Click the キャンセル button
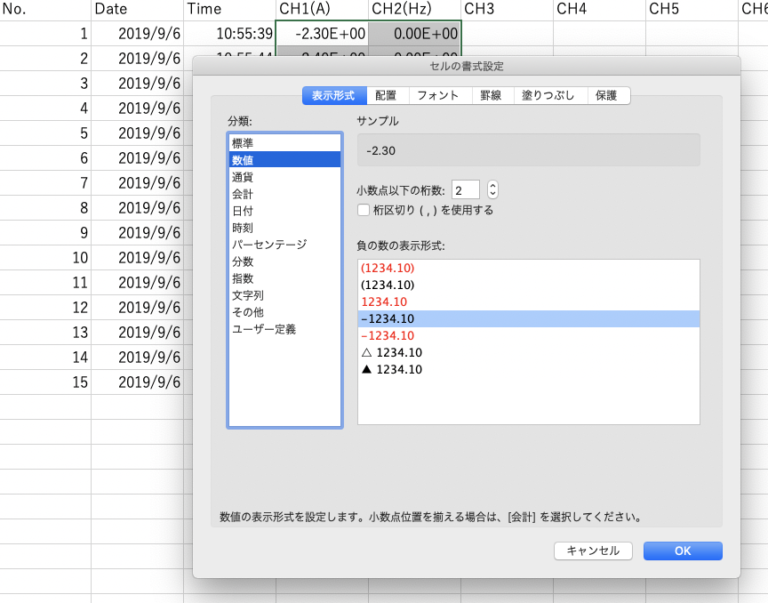This screenshot has height=603, width=768. click(x=593, y=551)
